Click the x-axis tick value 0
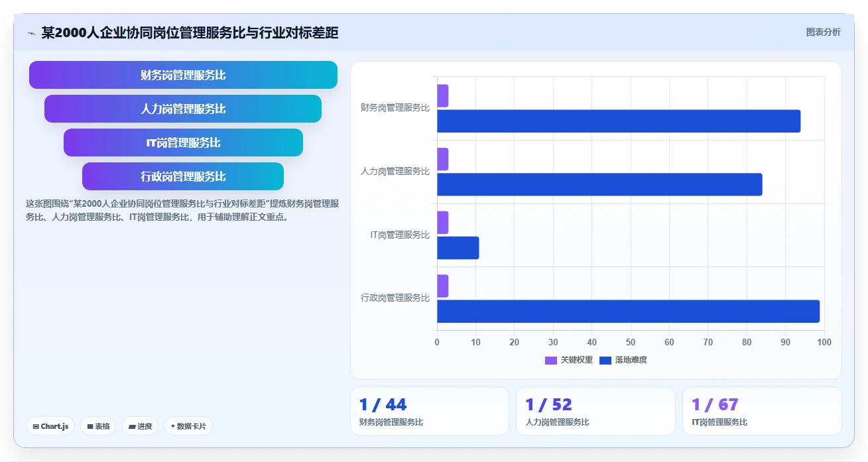 click(x=437, y=342)
